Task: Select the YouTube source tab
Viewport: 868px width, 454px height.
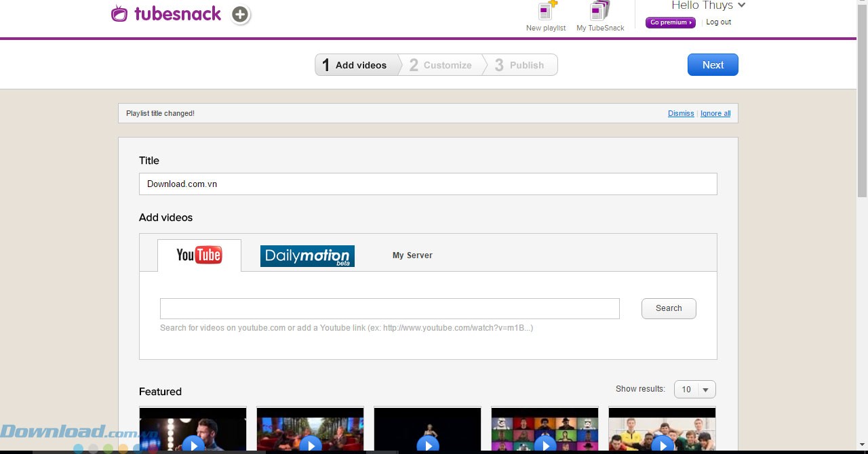Action: pyautogui.click(x=199, y=255)
